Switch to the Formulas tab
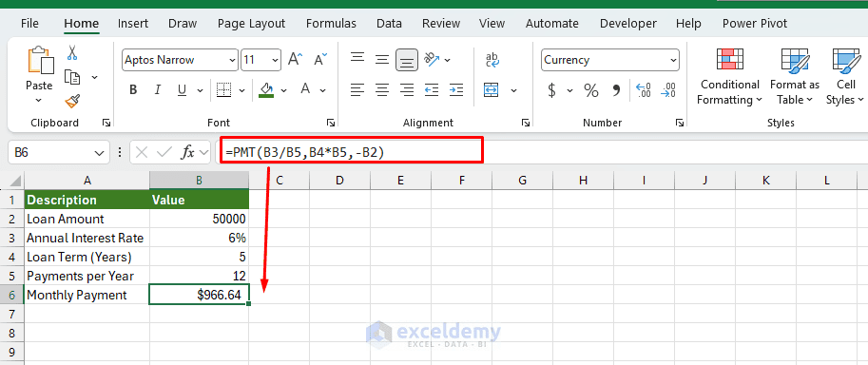This screenshot has width=868, height=365. [331, 23]
